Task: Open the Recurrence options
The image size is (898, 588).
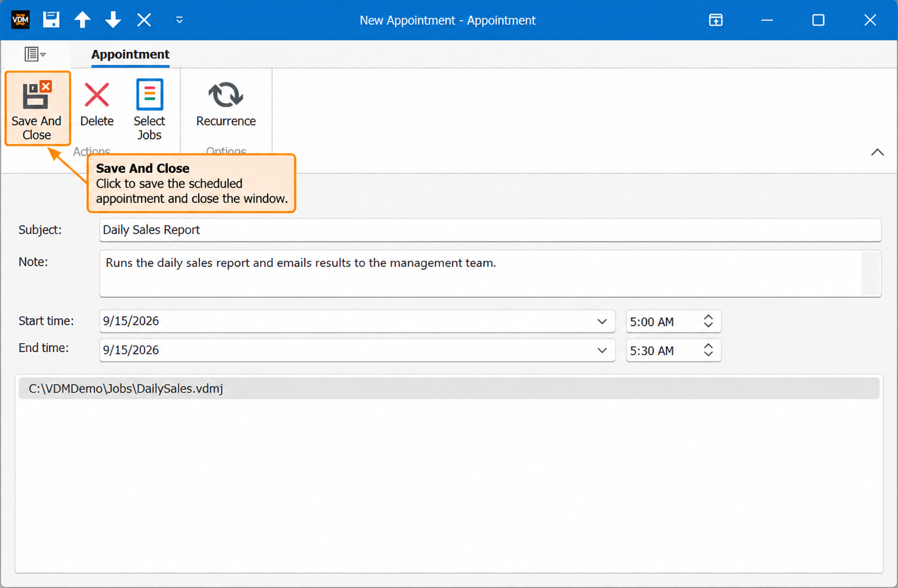Action: click(x=226, y=104)
